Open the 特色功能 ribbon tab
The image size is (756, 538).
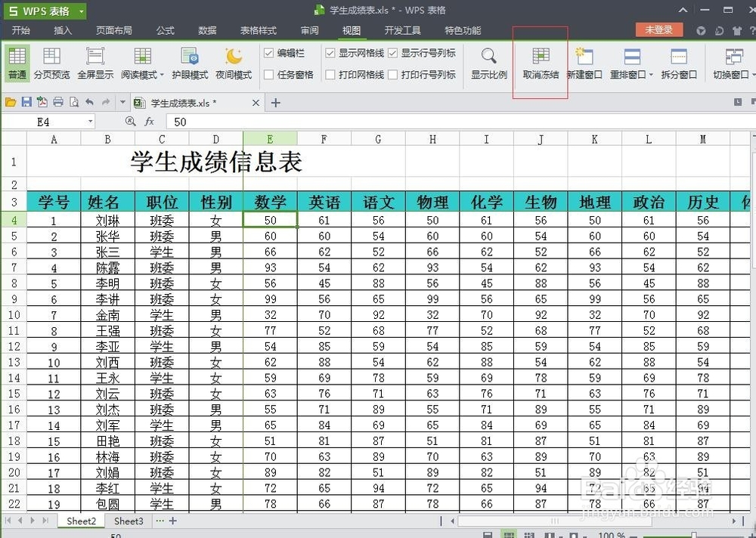coord(463,30)
